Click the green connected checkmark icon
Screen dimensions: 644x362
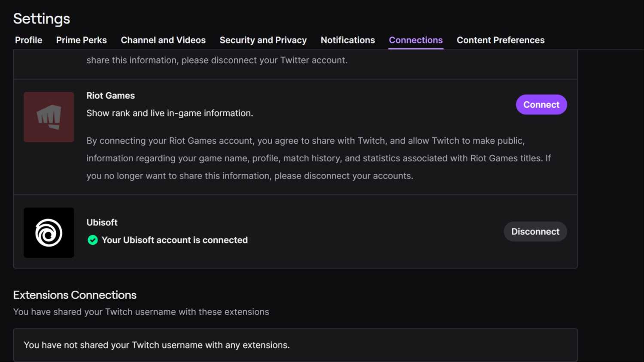(92, 240)
